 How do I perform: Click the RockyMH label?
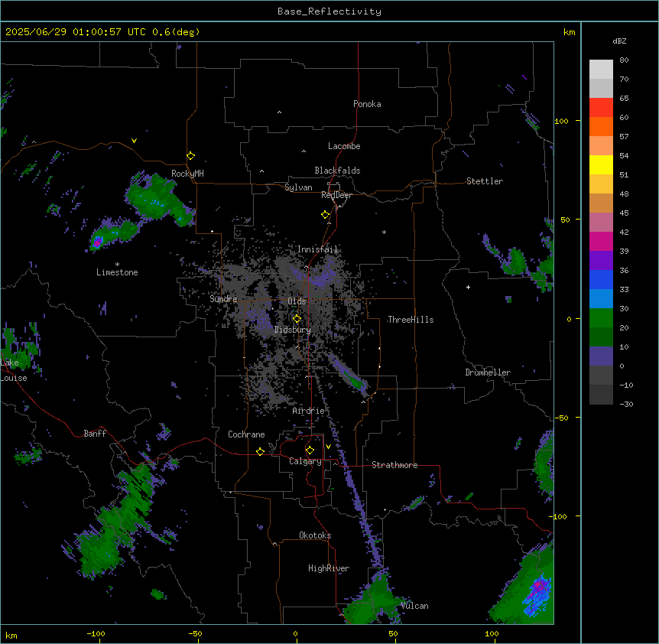pyautogui.click(x=187, y=174)
